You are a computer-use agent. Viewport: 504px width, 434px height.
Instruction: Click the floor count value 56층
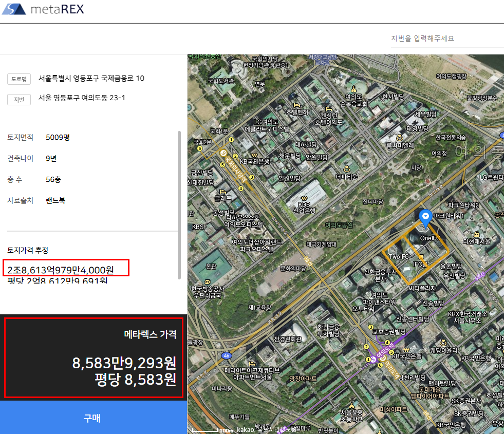[x=53, y=180]
